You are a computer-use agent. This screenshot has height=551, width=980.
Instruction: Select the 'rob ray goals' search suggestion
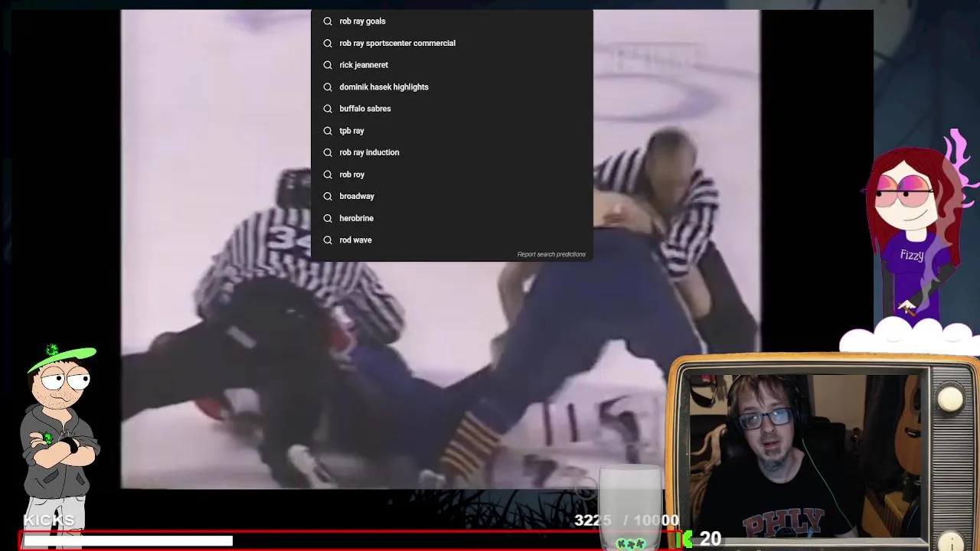(452, 21)
